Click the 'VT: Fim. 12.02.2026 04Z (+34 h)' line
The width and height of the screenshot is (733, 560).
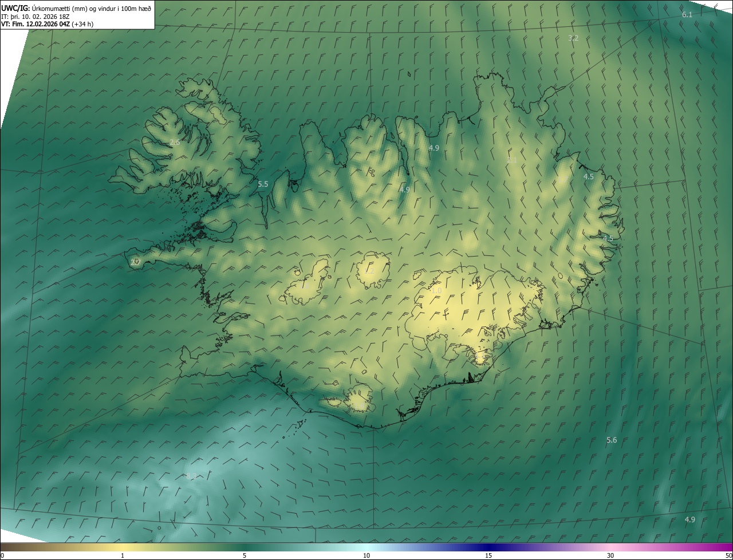point(47,24)
